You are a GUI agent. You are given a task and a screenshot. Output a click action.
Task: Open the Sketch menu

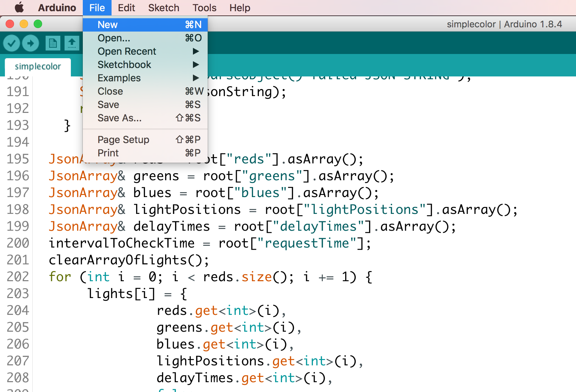[163, 8]
